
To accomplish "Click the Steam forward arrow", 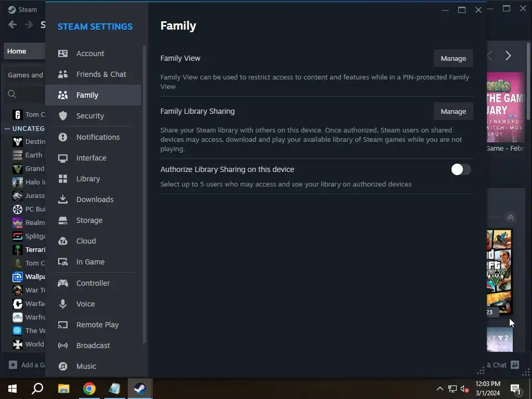I will click(29, 24).
